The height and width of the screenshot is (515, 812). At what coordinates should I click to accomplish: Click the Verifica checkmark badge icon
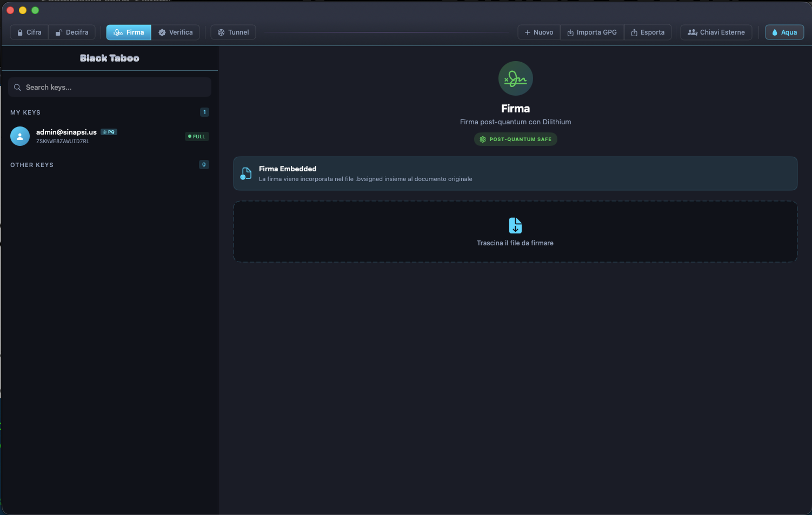click(x=162, y=32)
